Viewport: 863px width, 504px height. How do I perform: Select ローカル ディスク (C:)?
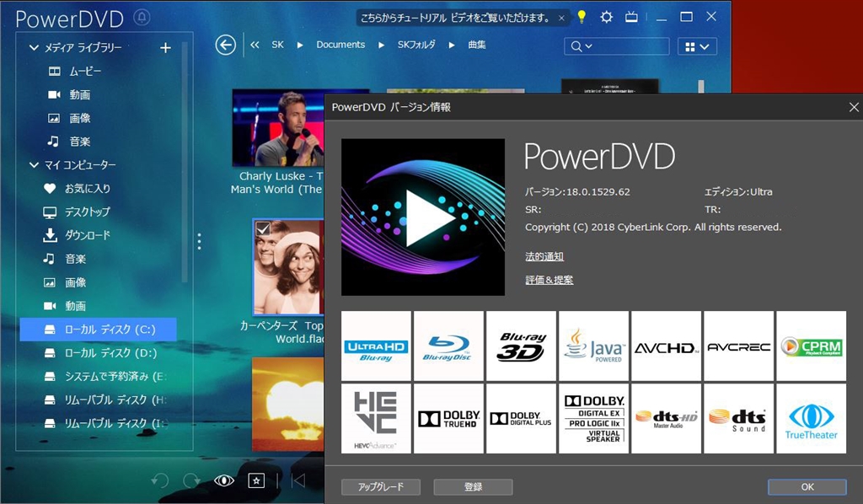coord(98,330)
